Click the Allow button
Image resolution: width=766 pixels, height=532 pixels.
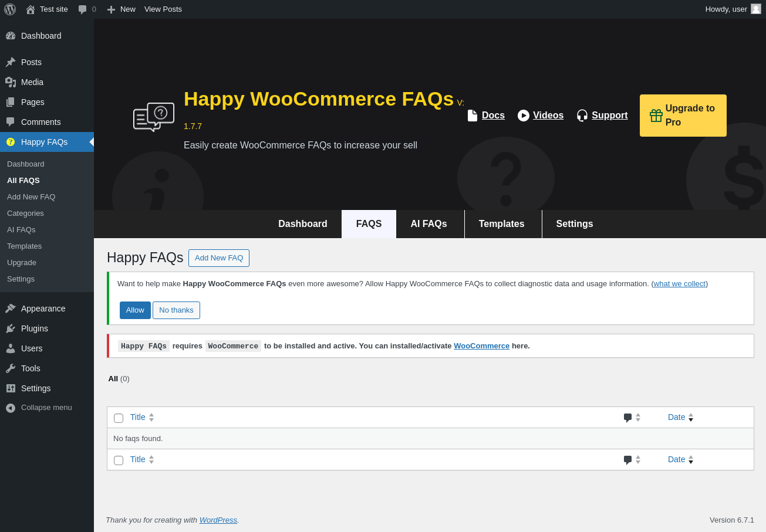point(135,310)
